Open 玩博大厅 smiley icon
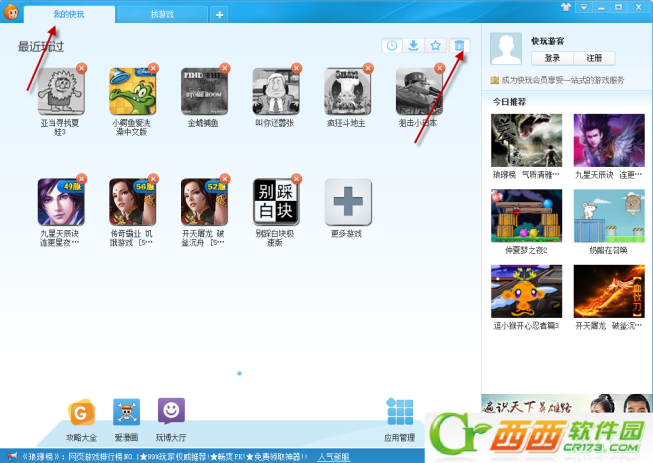 171,411
